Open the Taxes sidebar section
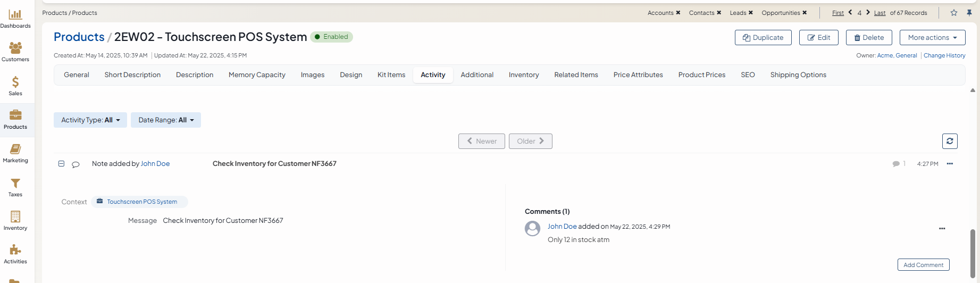Viewport: 980px width, 283px height. (x=15, y=187)
